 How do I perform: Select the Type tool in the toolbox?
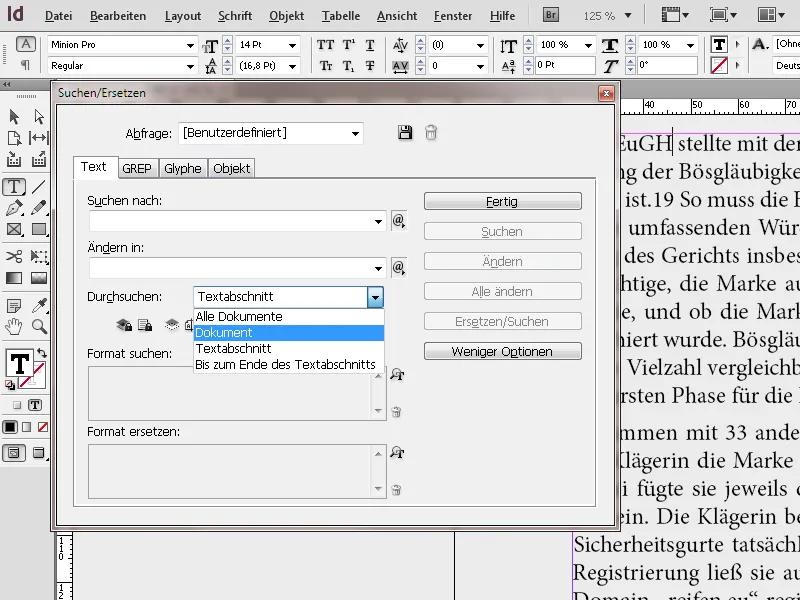12,186
